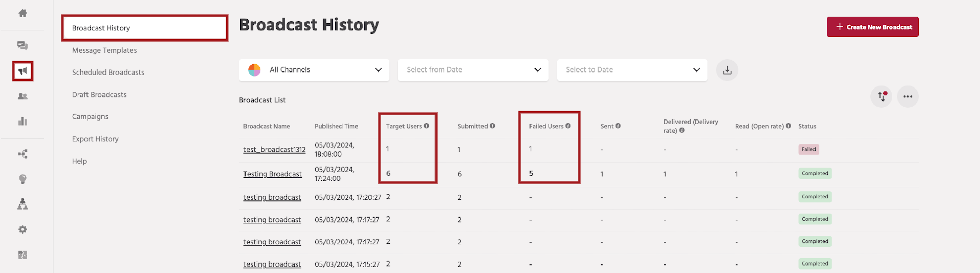Open the Contacts people icon
Viewport: 980px width, 273px height.
pyautogui.click(x=22, y=96)
